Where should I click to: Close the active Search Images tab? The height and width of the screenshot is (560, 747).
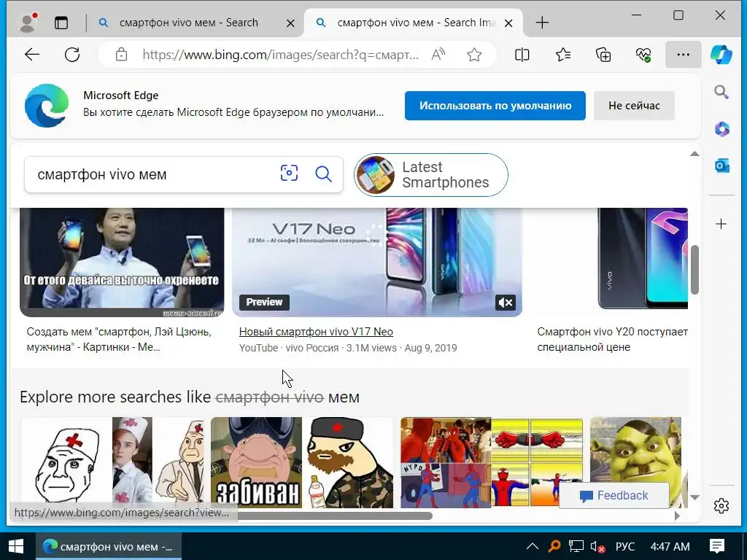coord(508,23)
